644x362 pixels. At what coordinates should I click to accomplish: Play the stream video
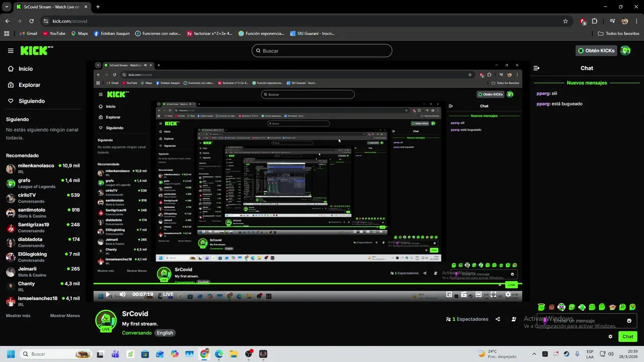click(107, 295)
